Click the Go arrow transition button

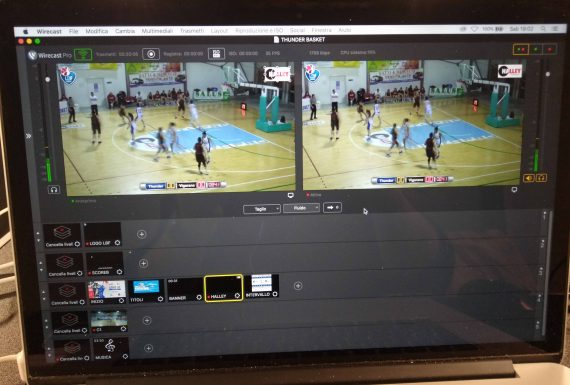[332, 208]
